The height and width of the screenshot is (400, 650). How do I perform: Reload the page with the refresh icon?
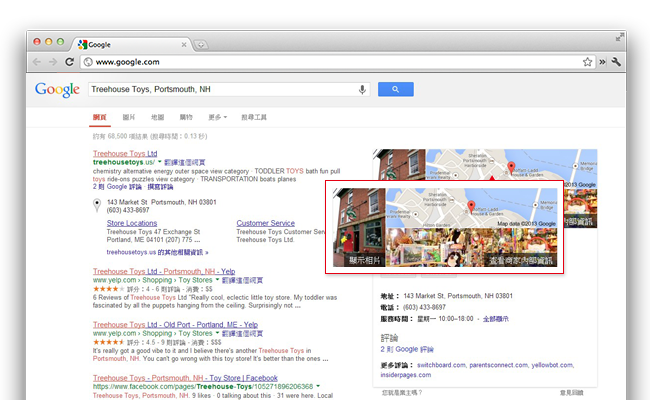pos(69,62)
